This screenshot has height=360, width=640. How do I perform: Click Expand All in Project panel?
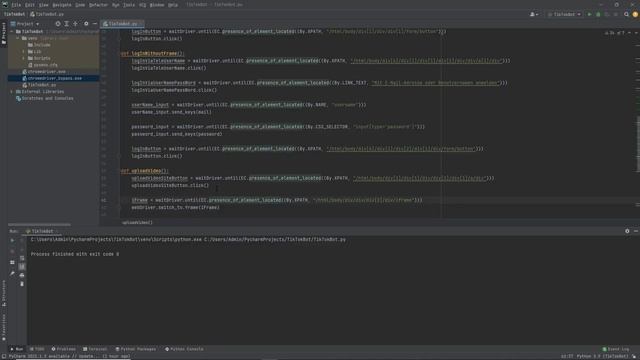click(67, 24)
